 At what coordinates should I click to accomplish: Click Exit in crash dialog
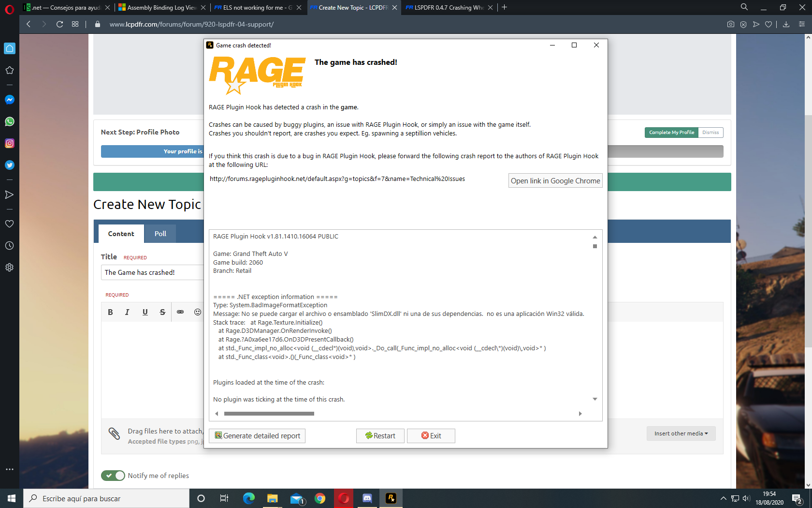(431, 436)
